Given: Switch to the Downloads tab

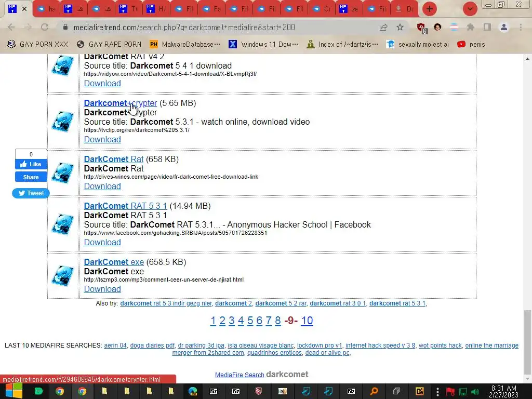Looking at the screenshot, I should pos(404,9).
